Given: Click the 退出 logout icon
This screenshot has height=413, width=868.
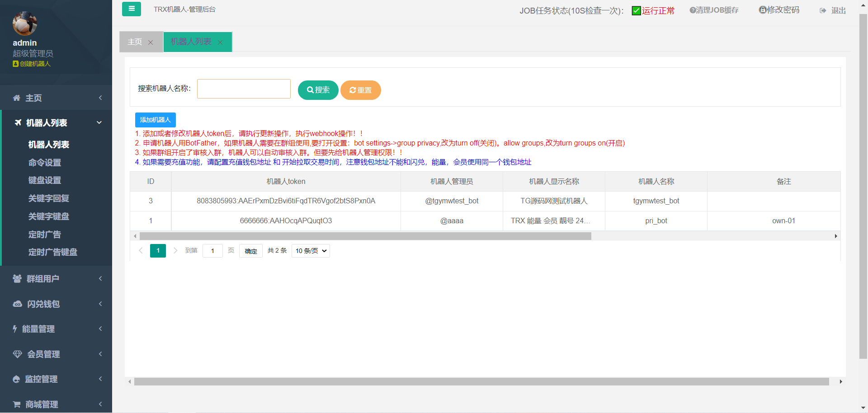Looking at the screenshot, I should click(x=823, y=10).
